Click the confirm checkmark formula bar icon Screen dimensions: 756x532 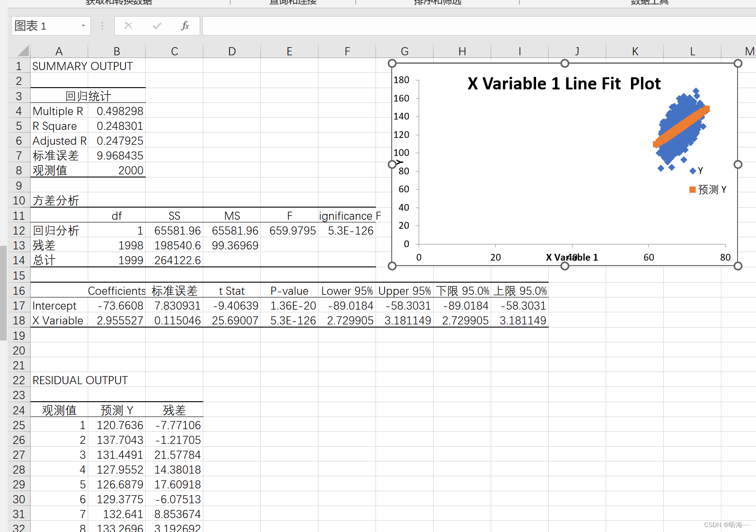[x=157, y=26]
